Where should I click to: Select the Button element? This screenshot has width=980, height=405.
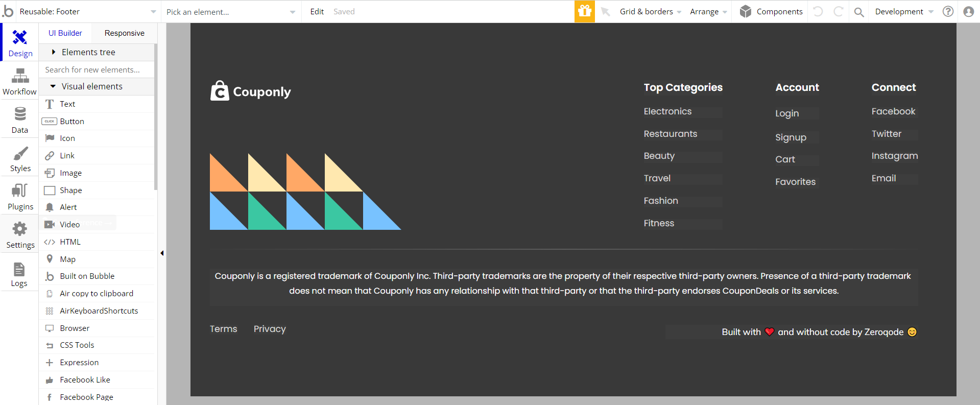pos(96,121)
